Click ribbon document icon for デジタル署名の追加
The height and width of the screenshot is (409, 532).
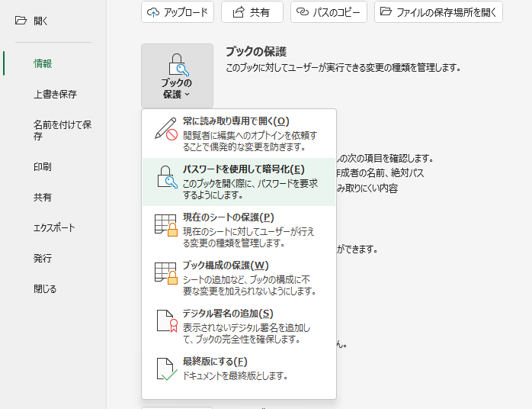tap(167, 321)
